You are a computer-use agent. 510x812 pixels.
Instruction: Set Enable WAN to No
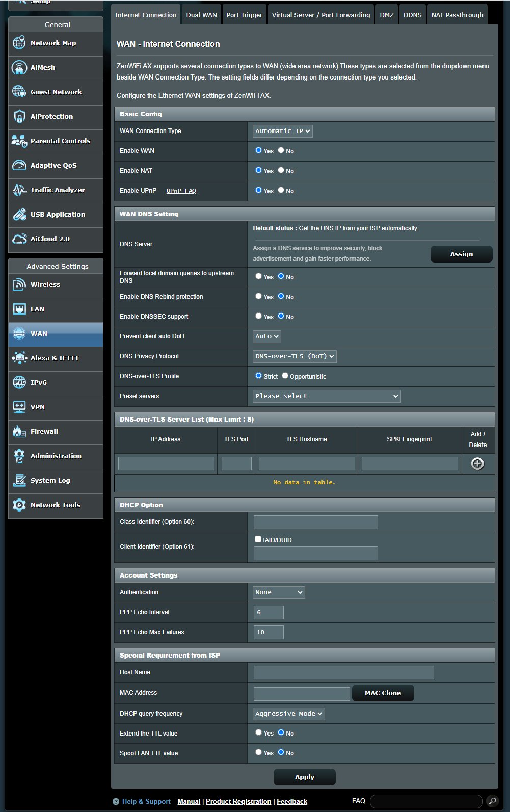[x=281, y=150]
